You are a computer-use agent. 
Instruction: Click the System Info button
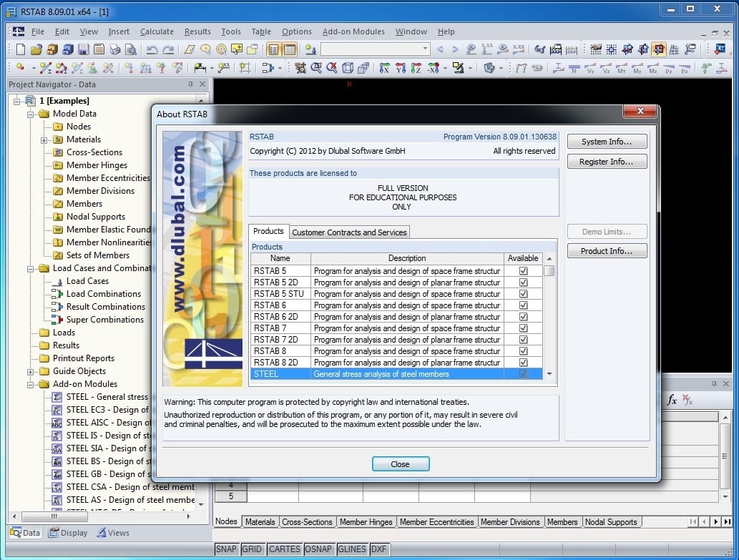coord(607,141)
